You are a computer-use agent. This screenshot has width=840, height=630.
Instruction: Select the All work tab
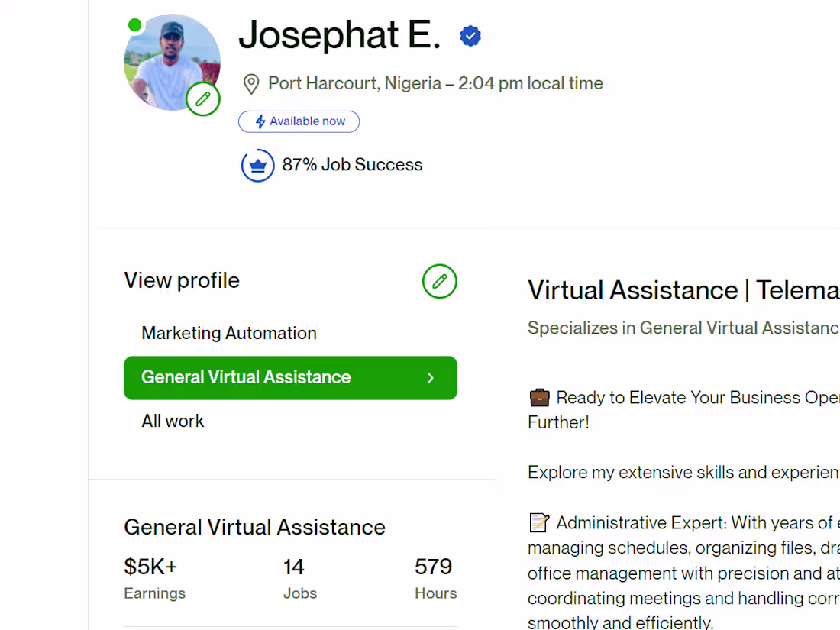point(173,421)
